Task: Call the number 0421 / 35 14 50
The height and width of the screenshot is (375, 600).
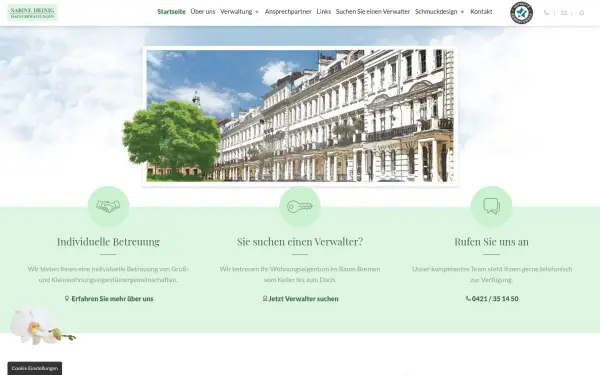Action: point(495,299)
